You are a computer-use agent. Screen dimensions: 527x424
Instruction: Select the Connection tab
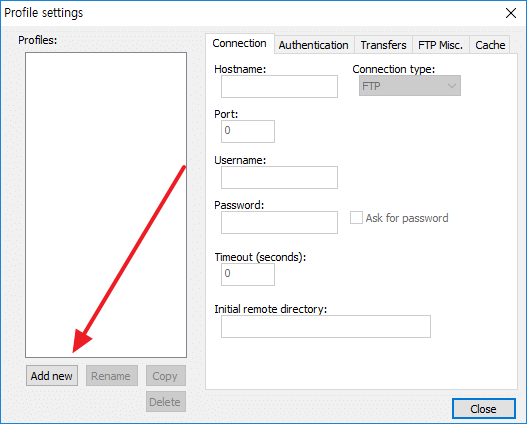(x=240, y=43)
